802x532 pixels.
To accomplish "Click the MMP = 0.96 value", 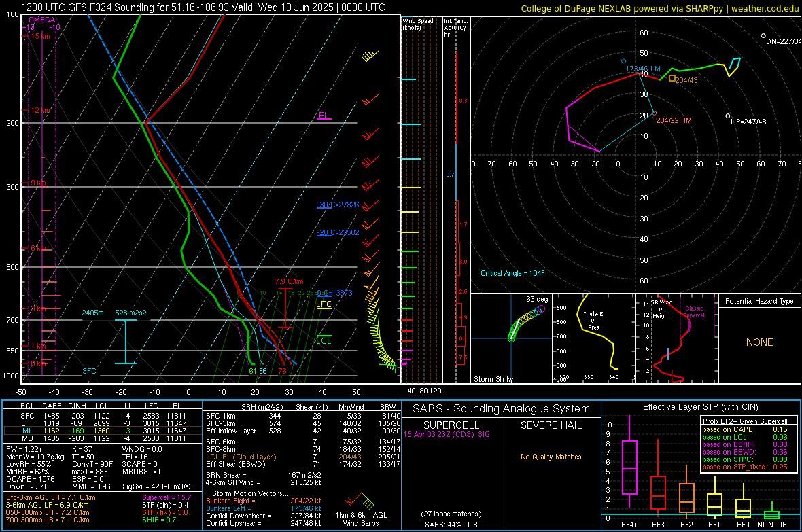I will click(91, 487).
